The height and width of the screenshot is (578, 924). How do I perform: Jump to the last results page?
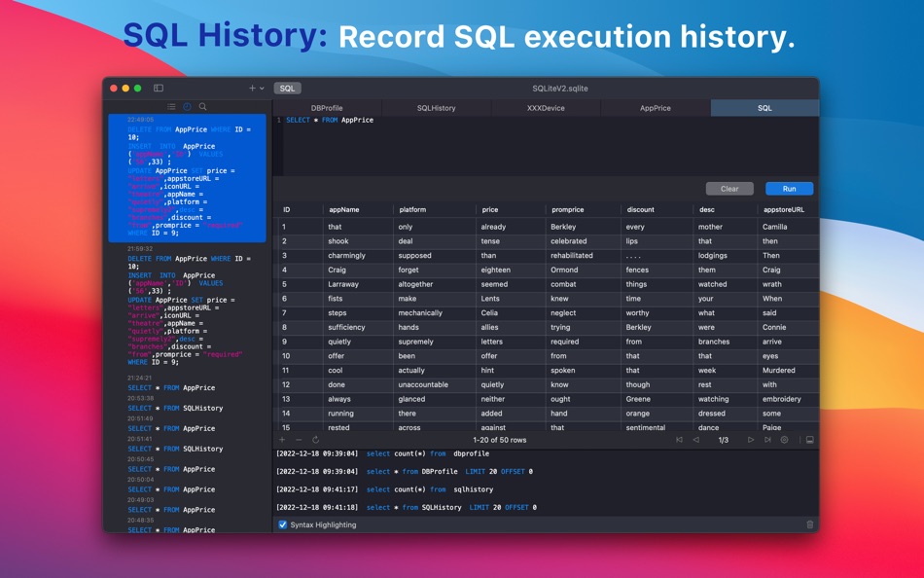pyautogui.click(x=767, y=440)
